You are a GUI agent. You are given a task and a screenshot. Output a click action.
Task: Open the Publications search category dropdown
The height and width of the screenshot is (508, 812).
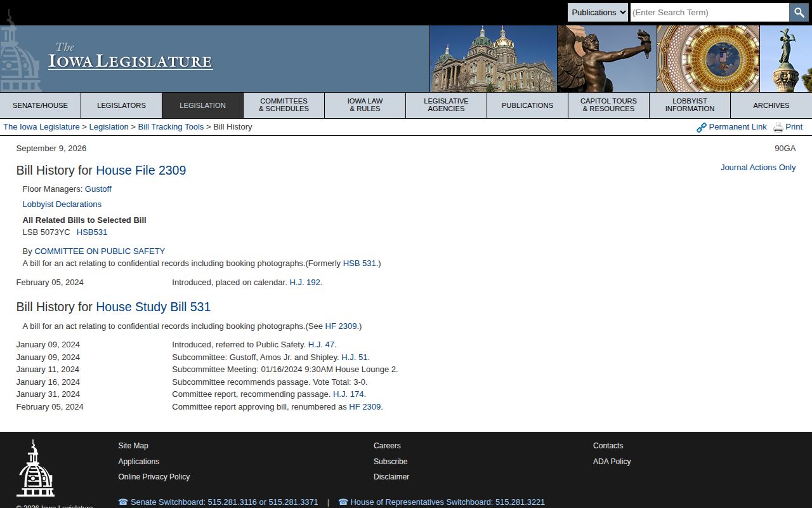598,12
